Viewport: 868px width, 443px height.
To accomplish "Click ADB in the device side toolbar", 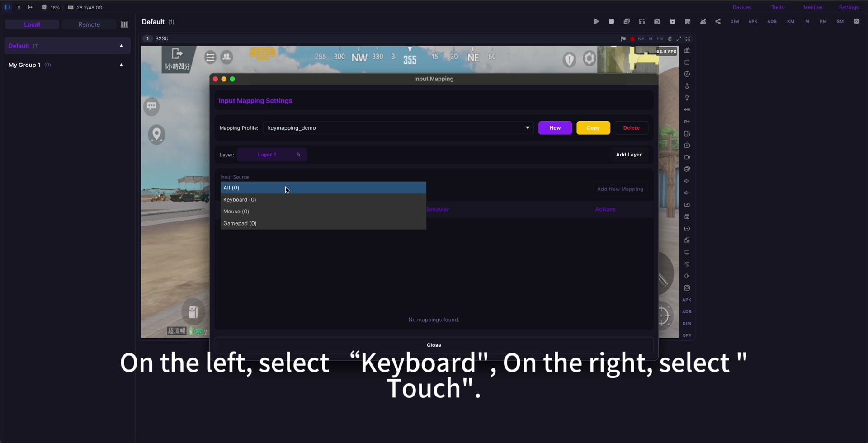I will [687, 311].
